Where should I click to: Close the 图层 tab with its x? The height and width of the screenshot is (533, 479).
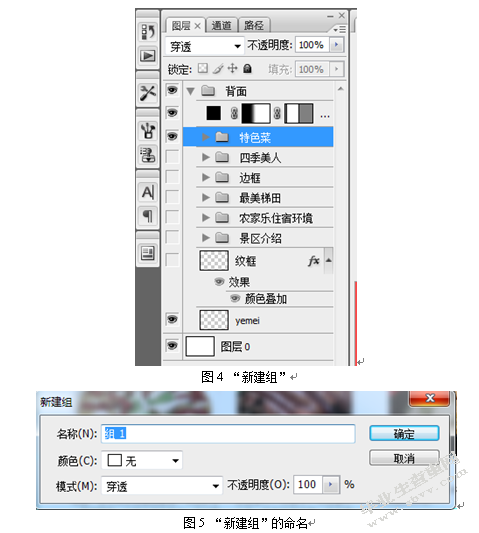coord(197,26)
